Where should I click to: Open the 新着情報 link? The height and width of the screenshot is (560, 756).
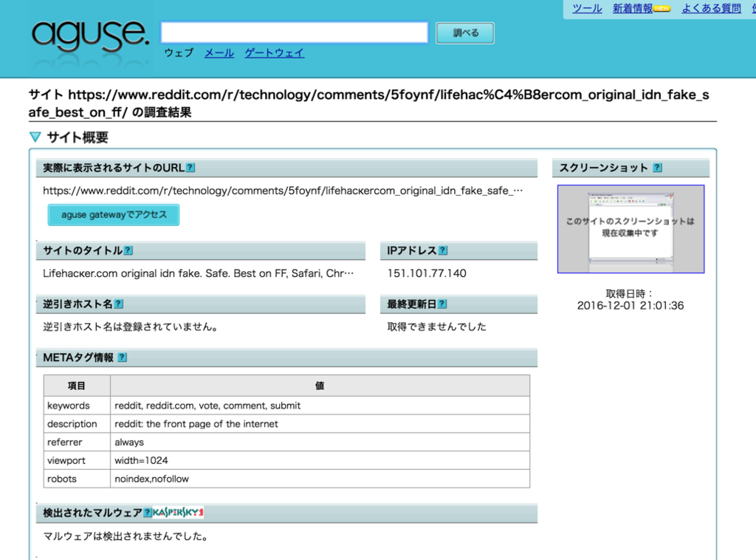click(x=633, y=9)
